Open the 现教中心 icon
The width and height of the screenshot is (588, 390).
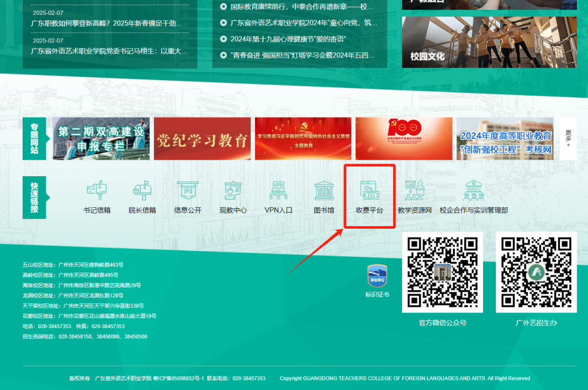tap(233, 191)
